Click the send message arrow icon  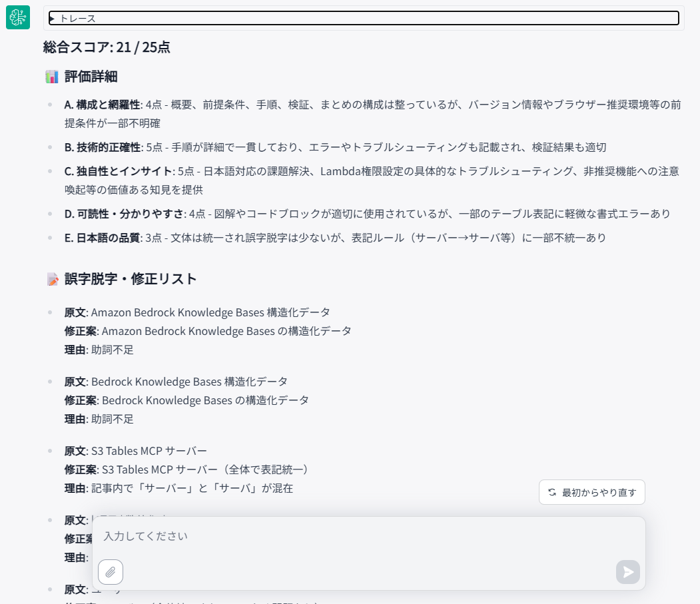click(627, 572)
